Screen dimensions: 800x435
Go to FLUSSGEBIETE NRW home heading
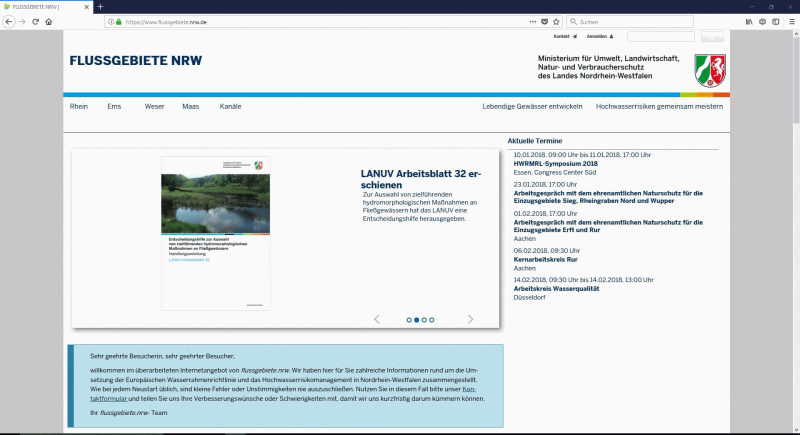pos(136,61)
